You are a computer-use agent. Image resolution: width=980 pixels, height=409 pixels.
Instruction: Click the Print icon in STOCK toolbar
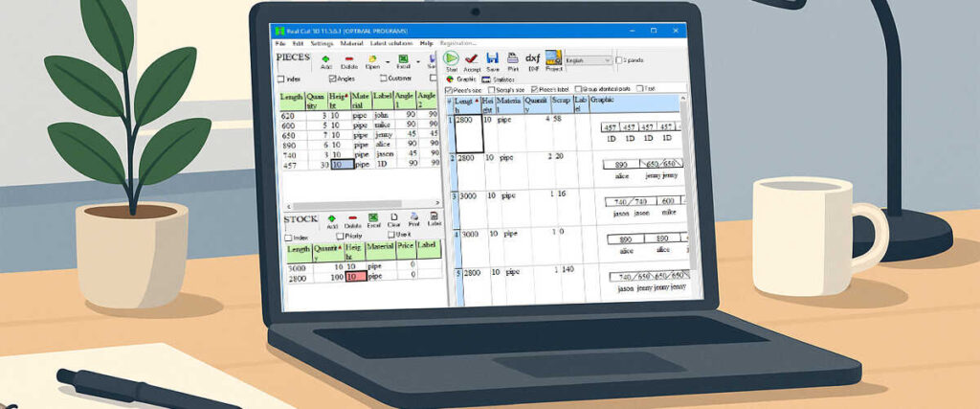(413, 217)
